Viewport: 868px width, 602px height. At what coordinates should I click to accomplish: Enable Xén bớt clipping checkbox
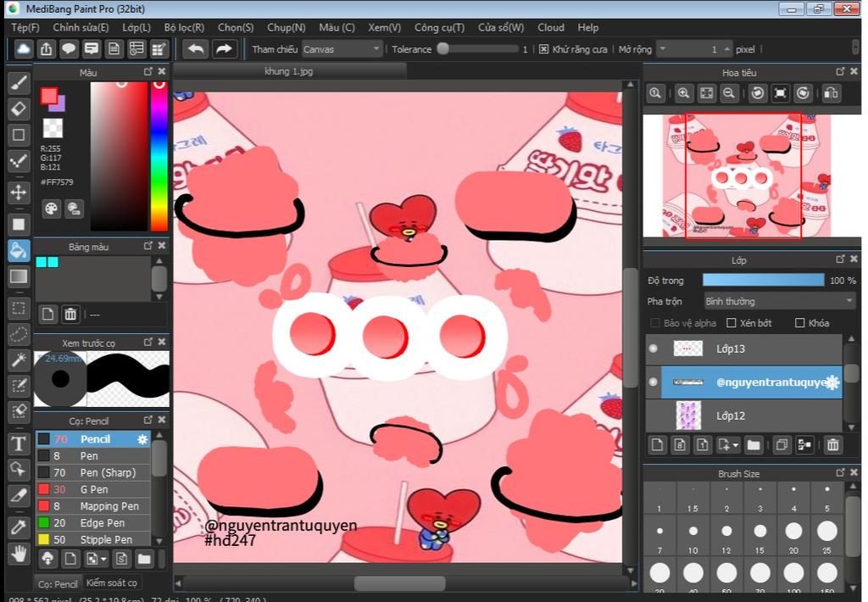(732, 323)
